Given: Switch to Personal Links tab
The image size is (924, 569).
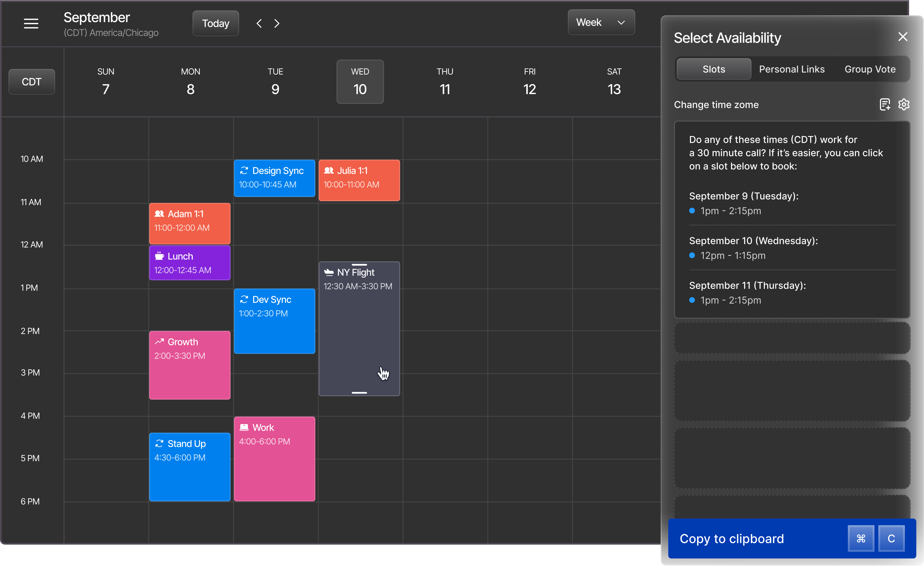Looking at the screenshot, I should pos(792,69).
